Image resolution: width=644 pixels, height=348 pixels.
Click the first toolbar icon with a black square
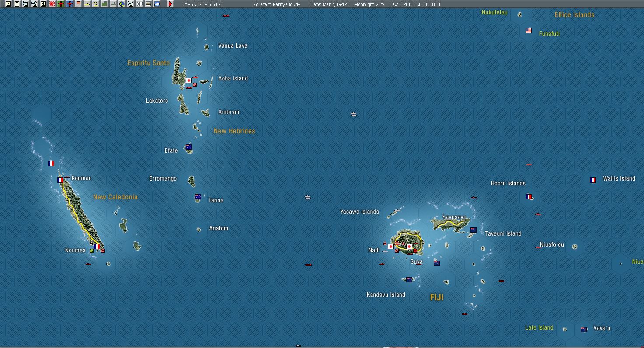pos(8,4)
